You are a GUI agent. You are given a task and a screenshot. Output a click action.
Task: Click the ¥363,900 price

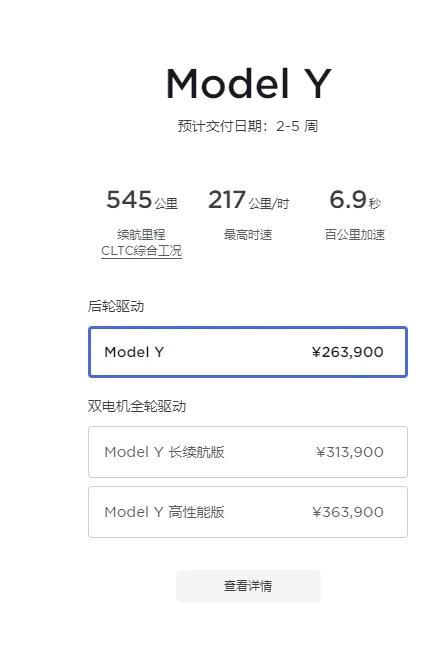347,512
